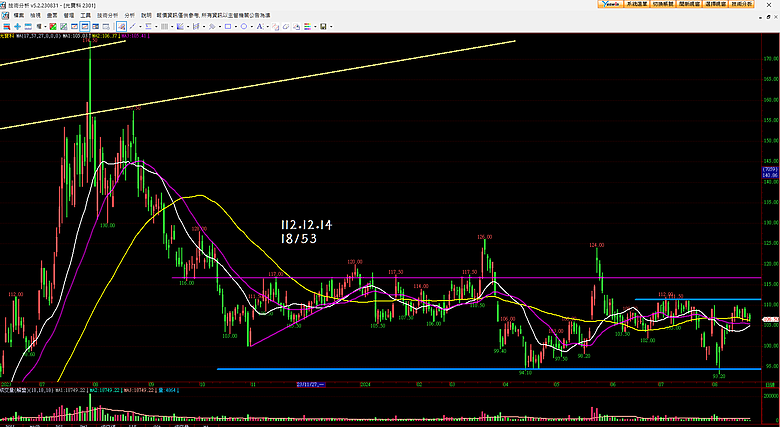Click the layered pages toolbar icon
Screen dimensions: 780x427
click(297, 26)
